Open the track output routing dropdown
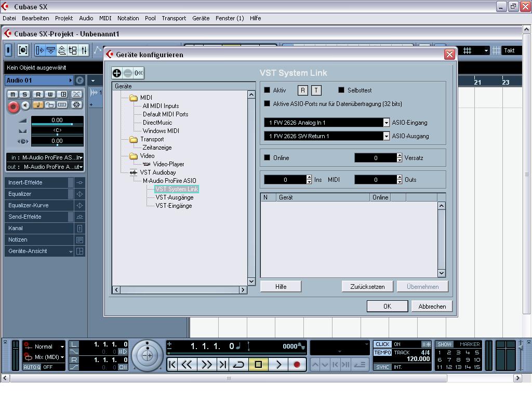 pos(45,167)
